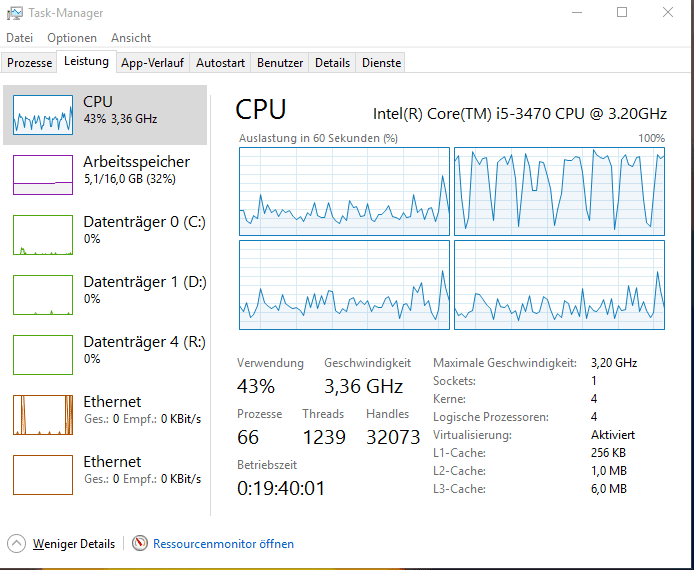Click the bottom-right CPU core graph
Image resolution: width=694 pixels, height=570 pixels.
click(x=559, y=284)
